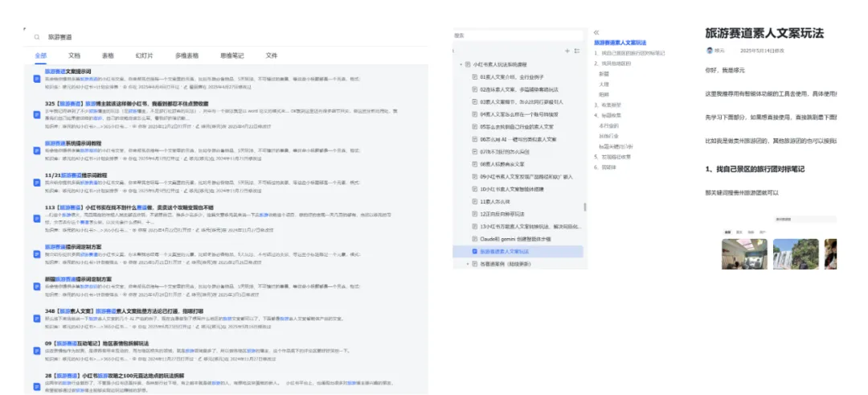Open result 新疆旅游赛道提示词定制方案

coord(78,278)
